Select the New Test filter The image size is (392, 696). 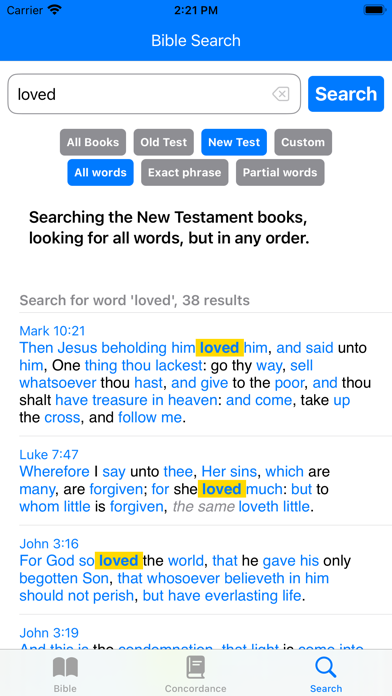[x=234, y=142]
